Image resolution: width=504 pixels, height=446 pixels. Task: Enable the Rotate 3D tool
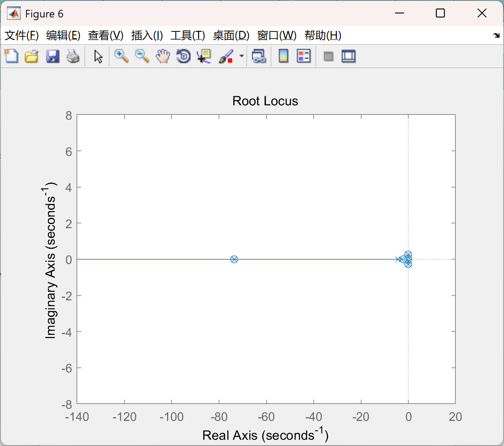click(x=183, y=56)
